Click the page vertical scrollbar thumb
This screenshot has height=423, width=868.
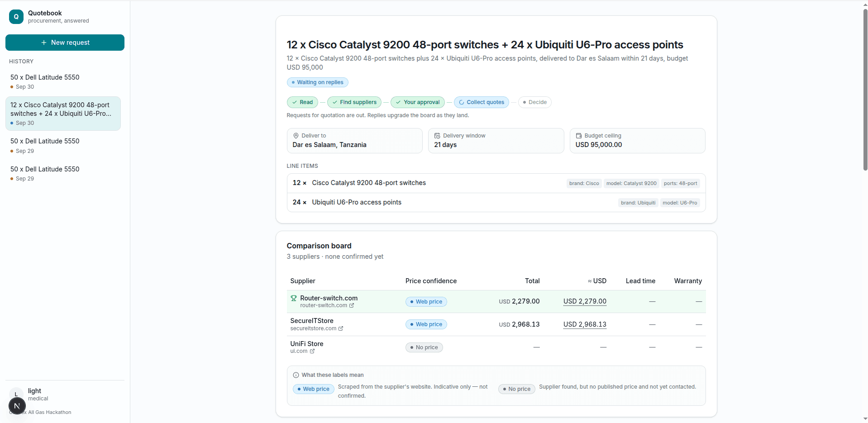click(865, 90)
